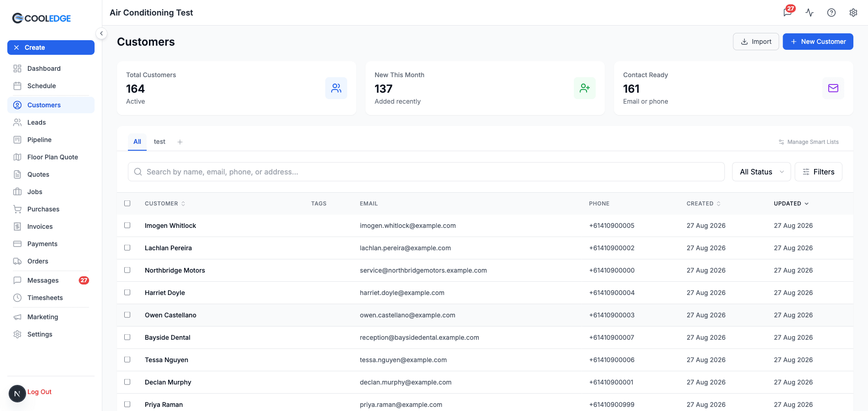Switch to the All tab

pyautogui.click(x=137, y=142)
